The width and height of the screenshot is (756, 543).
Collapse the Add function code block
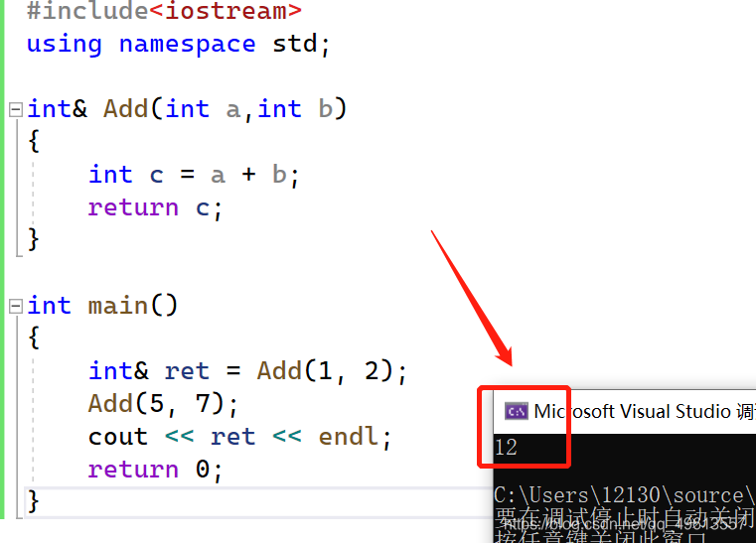point(16,109)
